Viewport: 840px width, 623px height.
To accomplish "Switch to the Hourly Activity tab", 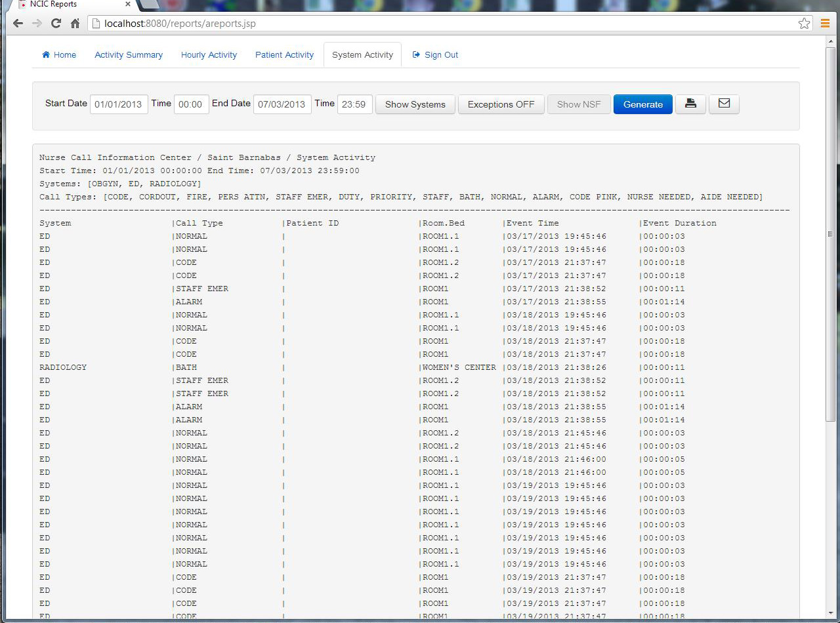I will [209, 55].
